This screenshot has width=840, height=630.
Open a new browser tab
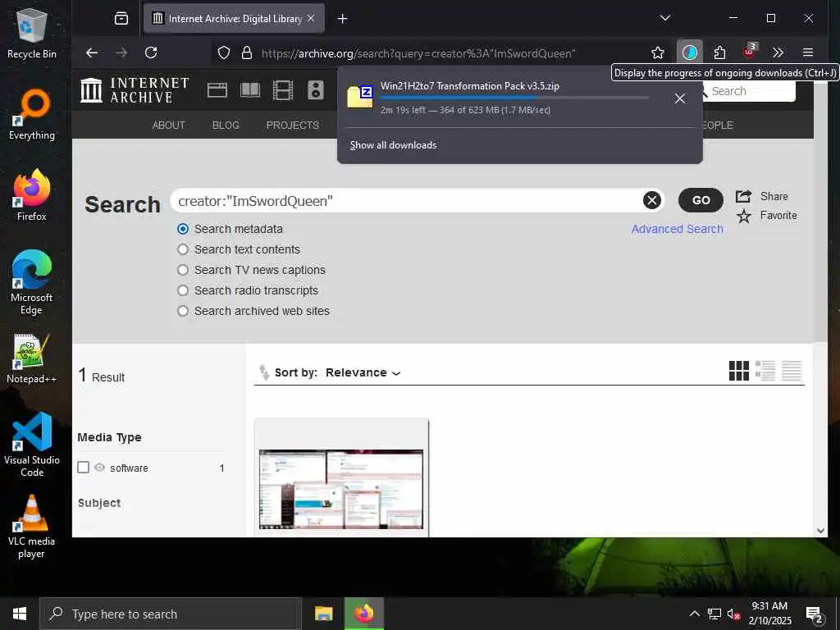(x=343, y=19)
